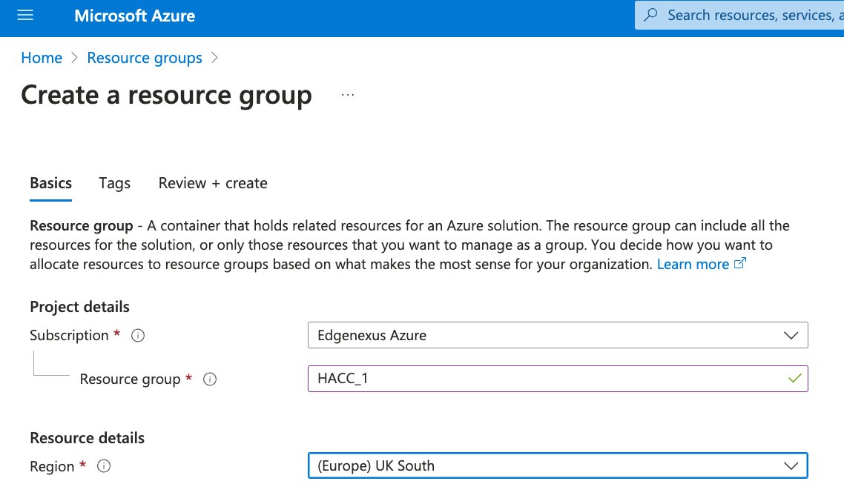Show info tooltip for Region
Image resolution: width=844 pixels, height=504 pixels.
[104, 465]
